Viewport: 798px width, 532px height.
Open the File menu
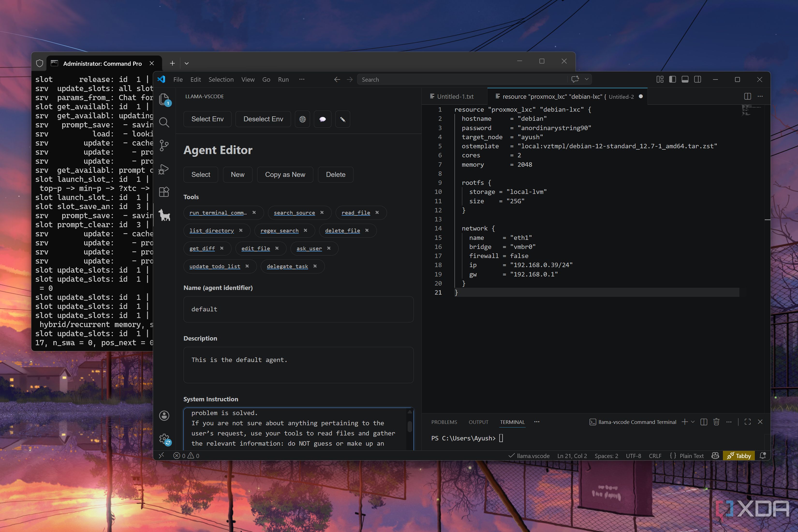(178, 79)
